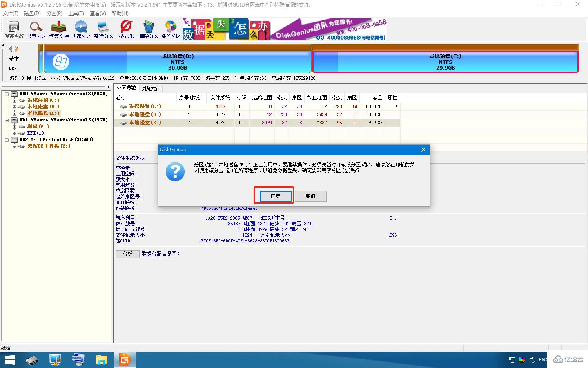The width and height of the screenshot is (588, 368).
Task: Open the 帮助(H) menu
Action: click(x=120, y=13)
